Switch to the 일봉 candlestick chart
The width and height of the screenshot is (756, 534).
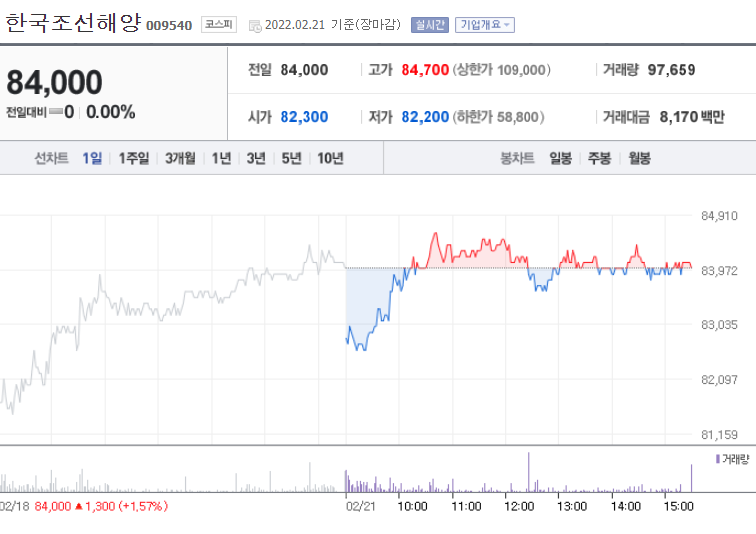pos(560,158)
